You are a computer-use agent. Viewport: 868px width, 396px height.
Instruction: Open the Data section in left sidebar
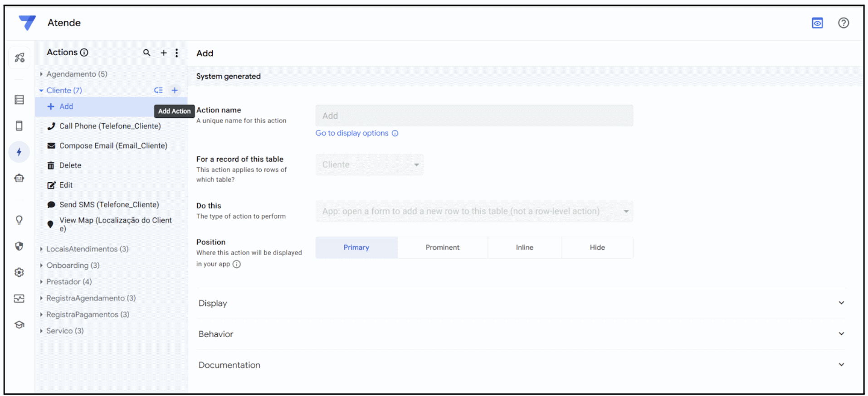19,100
